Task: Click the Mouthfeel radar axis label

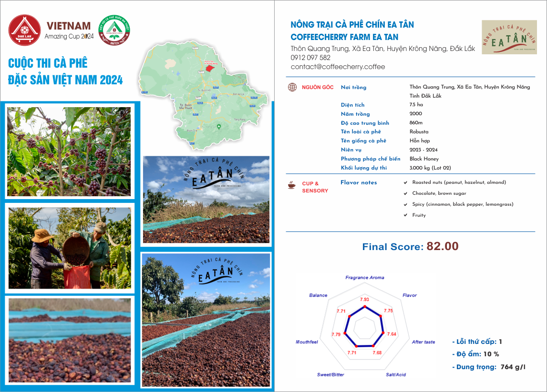Action: coord(307,342)
